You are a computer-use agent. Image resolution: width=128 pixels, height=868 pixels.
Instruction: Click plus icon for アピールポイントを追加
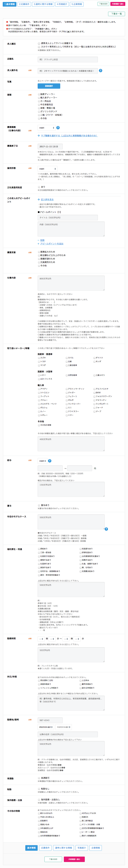[39, 244]
